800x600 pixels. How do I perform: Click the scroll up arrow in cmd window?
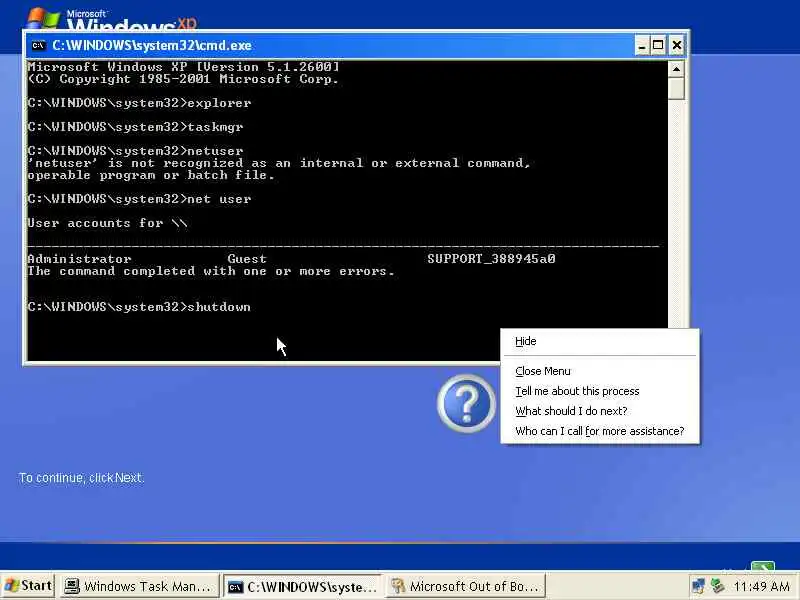[x=676, y=69]
